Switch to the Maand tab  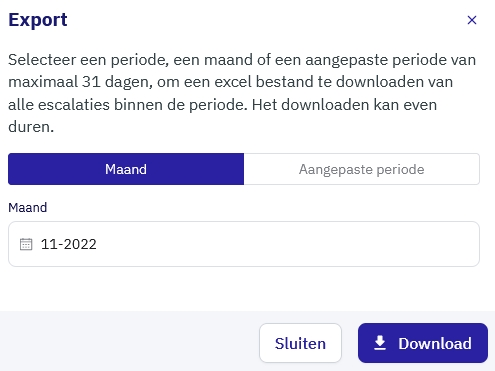pyautogui.click(x=126, y=169)
